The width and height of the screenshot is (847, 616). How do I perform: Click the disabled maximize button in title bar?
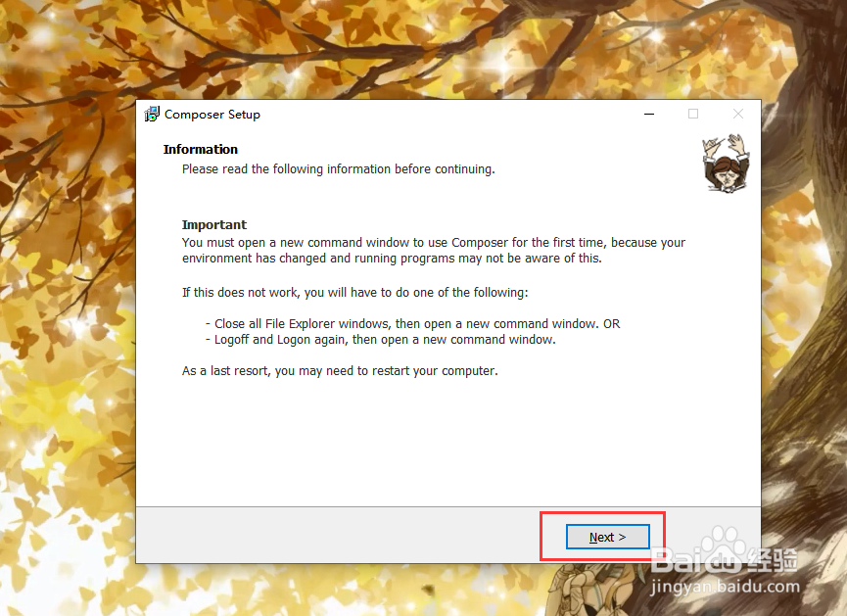click(x=693, y=114)
